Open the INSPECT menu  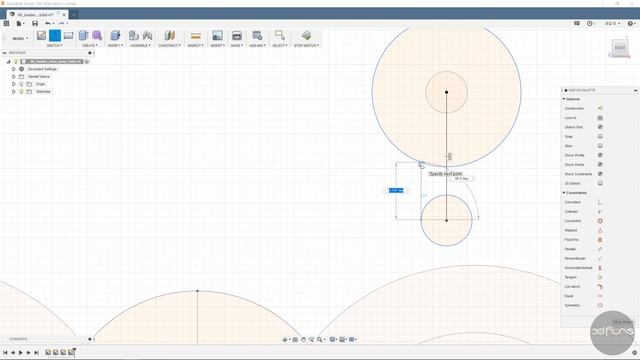(x=196, y=46)
